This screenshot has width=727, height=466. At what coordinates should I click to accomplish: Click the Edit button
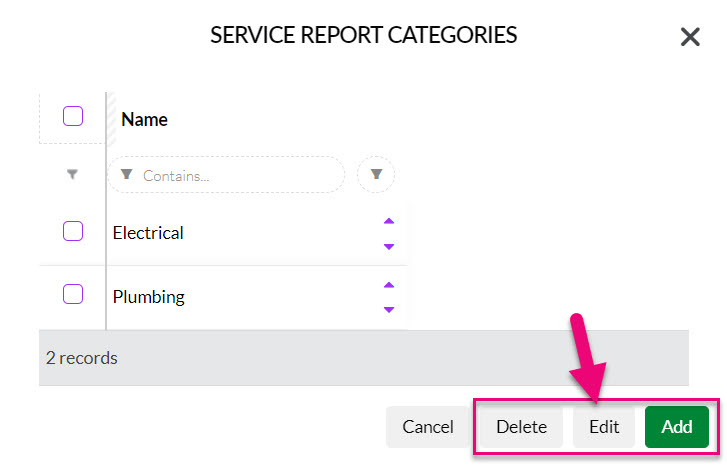coord(604,427)
